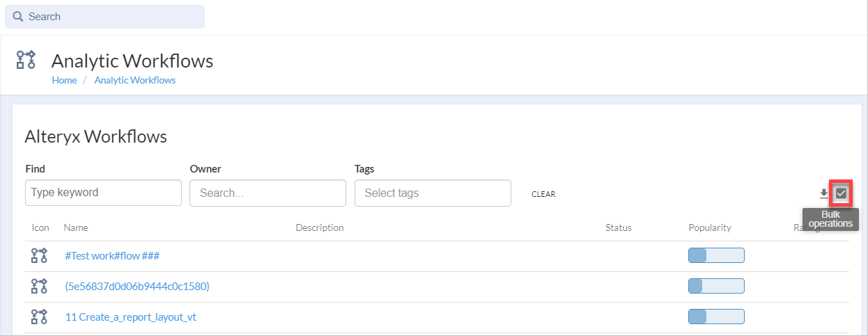
Task: Sort by the Name column header
Action: [76, 227]
